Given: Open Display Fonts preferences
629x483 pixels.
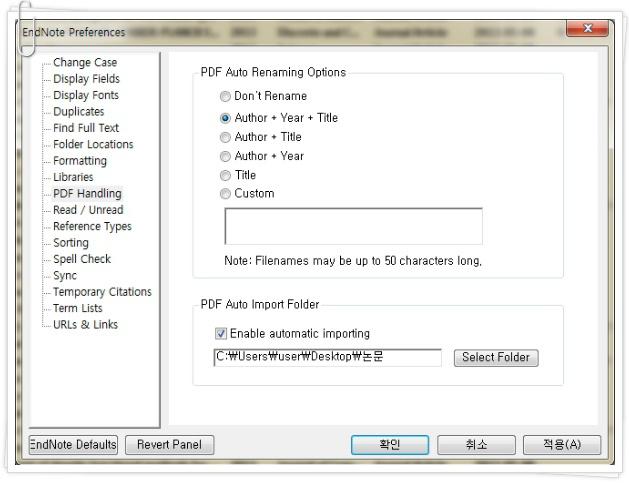Looking at the screenshot, I should click(x=86, y=95).
